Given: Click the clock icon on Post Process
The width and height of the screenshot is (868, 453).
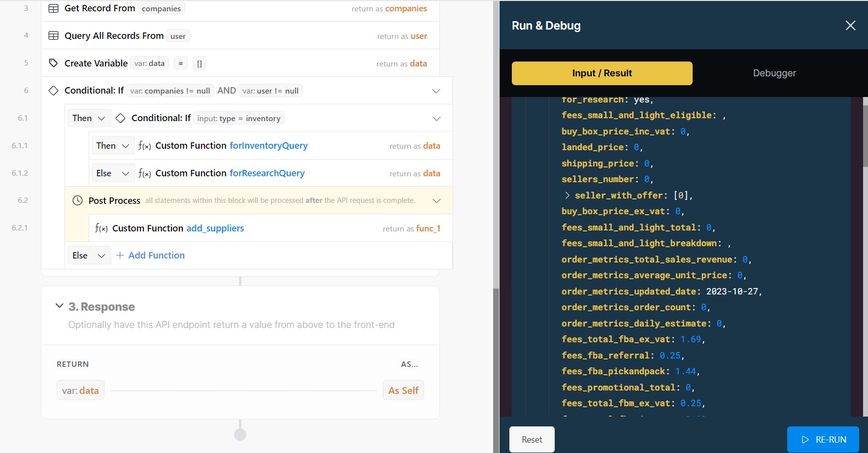Looking at the screenshot, I should pyautogui.click(x=77, y=200).
